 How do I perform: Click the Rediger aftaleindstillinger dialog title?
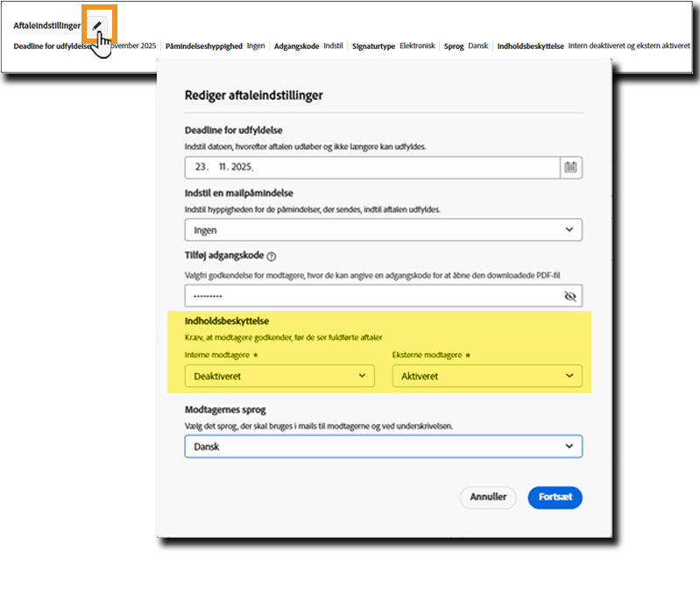253,95
